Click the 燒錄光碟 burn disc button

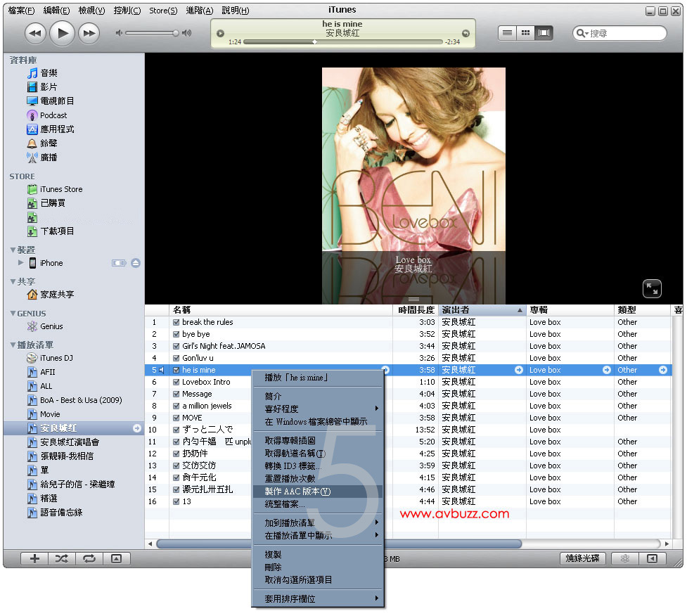[582, 558]
